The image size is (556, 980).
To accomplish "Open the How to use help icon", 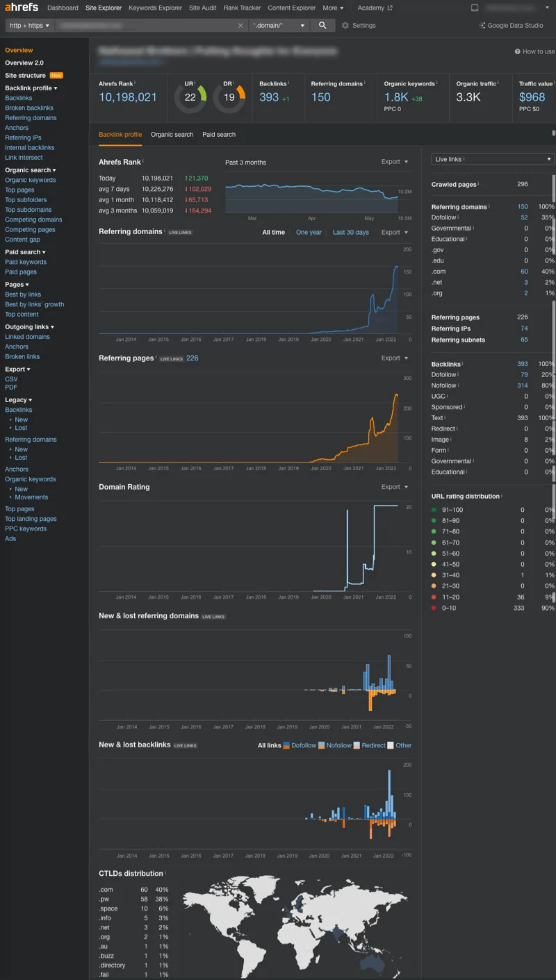I will pos(518,51).
